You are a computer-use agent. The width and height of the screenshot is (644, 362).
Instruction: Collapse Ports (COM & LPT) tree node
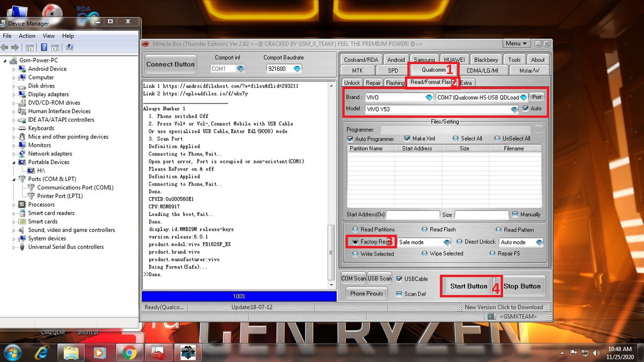[x=14, y=179]
